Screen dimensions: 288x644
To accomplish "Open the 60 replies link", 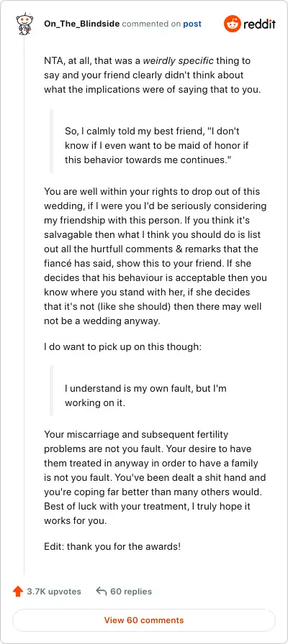I will 131,592.
